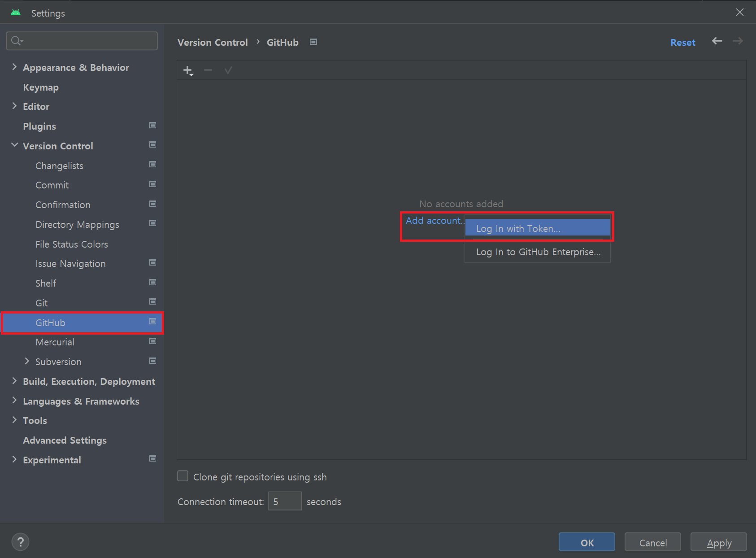The image size is (756, 558).
Task: Click project icon on Changelists row
Action: [x=153, y=165]
